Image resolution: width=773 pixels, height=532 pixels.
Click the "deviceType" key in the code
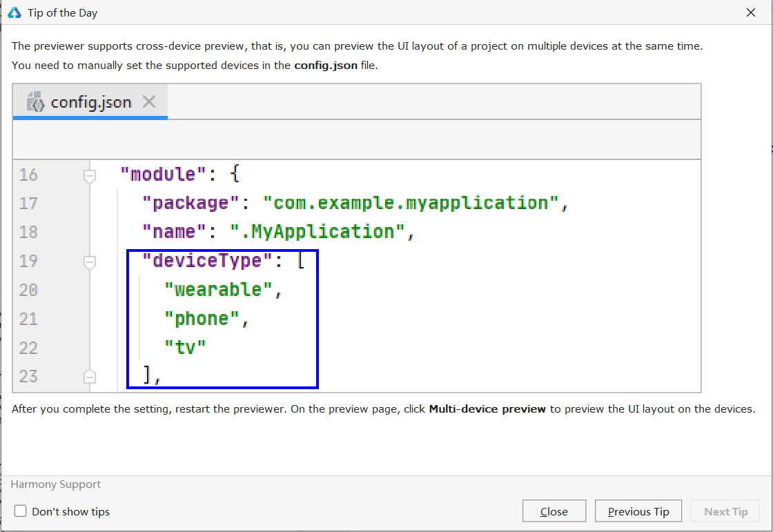[x=207, y=260]
